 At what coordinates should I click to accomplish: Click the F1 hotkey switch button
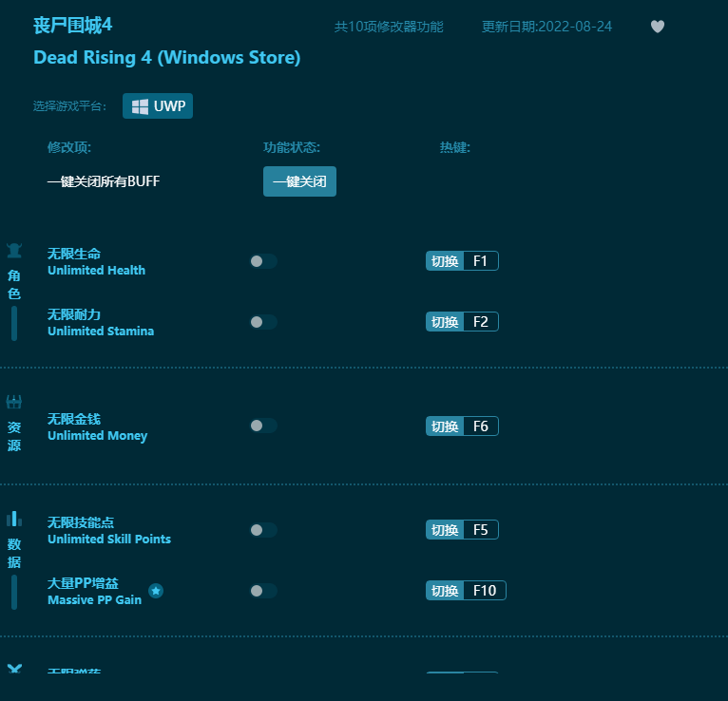point(462,260)
